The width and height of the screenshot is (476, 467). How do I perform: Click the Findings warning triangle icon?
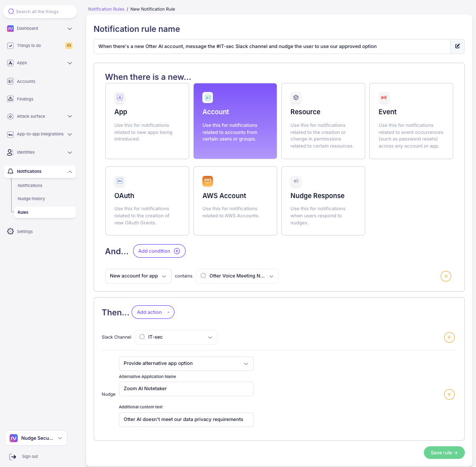(10, 99)
